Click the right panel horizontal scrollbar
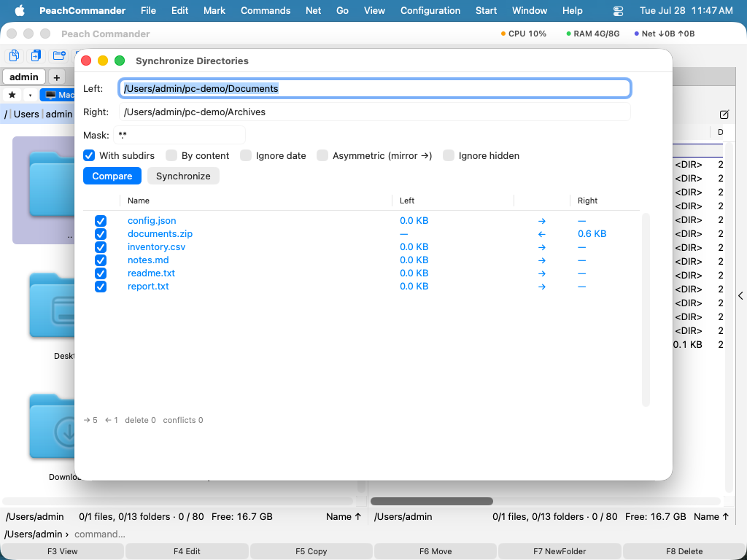Image resolution: width=747 pixels, height=560 pixels. [x=432, y=501]
